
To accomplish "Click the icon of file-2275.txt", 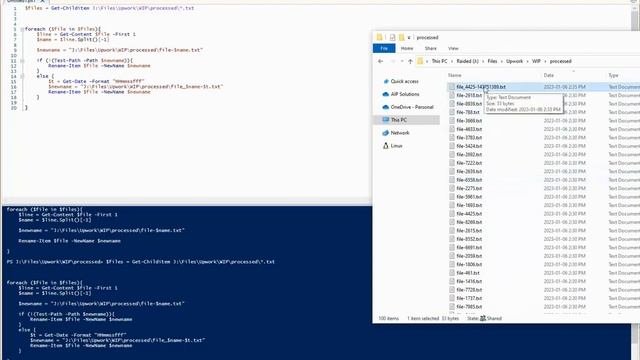I will pos(452,188).
